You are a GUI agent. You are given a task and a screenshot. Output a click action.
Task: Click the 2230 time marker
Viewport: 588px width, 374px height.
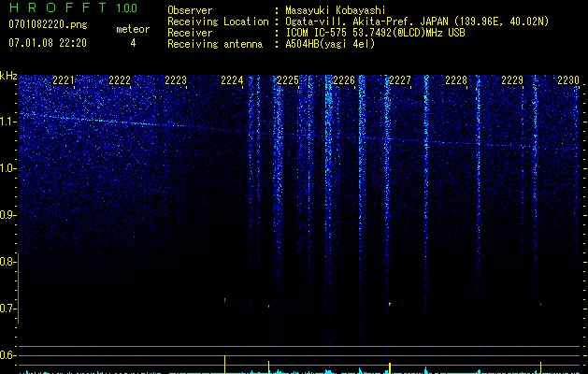[568, 80]
